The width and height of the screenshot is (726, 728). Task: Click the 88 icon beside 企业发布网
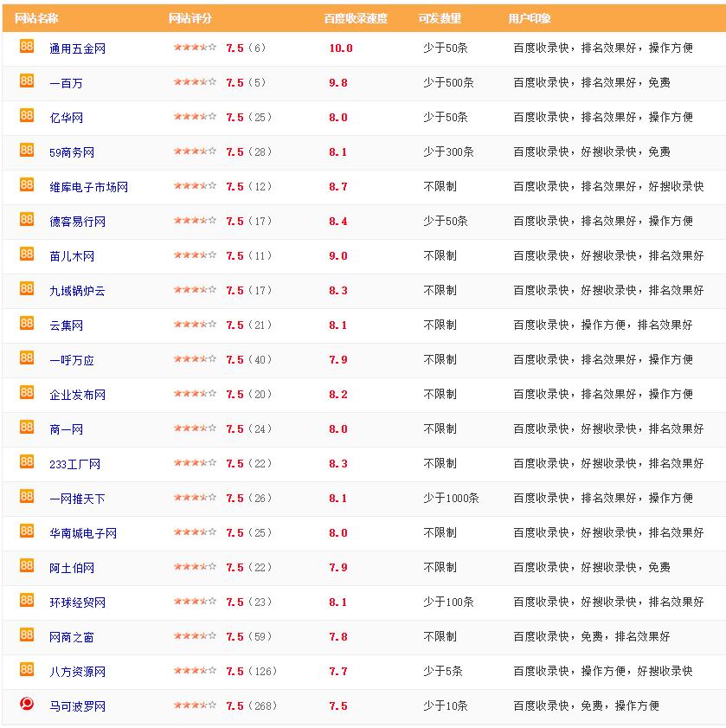point(27,393)
